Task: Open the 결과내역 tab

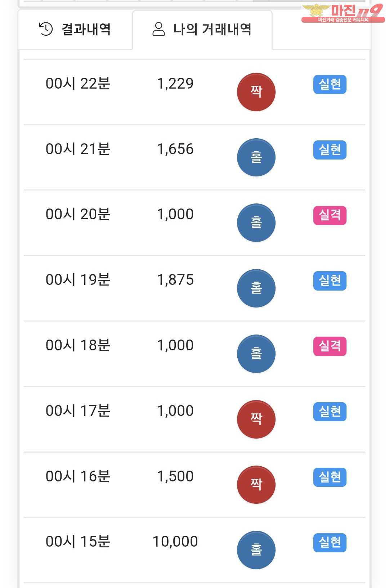Action: tap(75, 30)
